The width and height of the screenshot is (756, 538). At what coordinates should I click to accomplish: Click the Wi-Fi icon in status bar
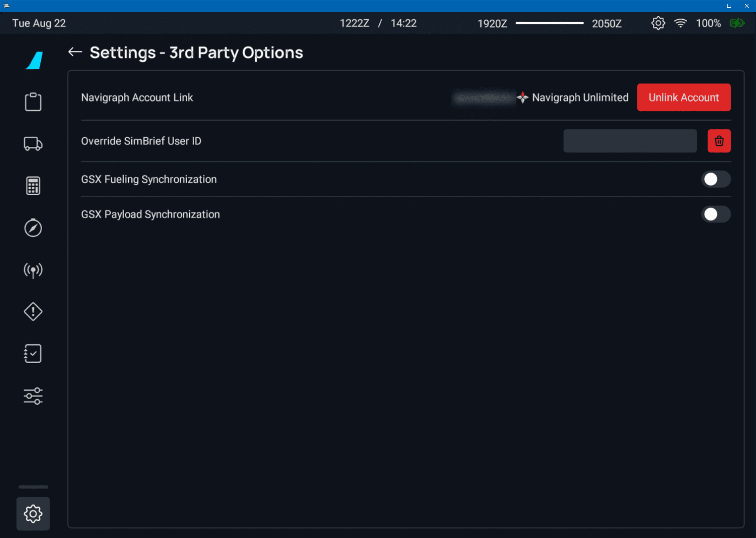pos(680,23)
